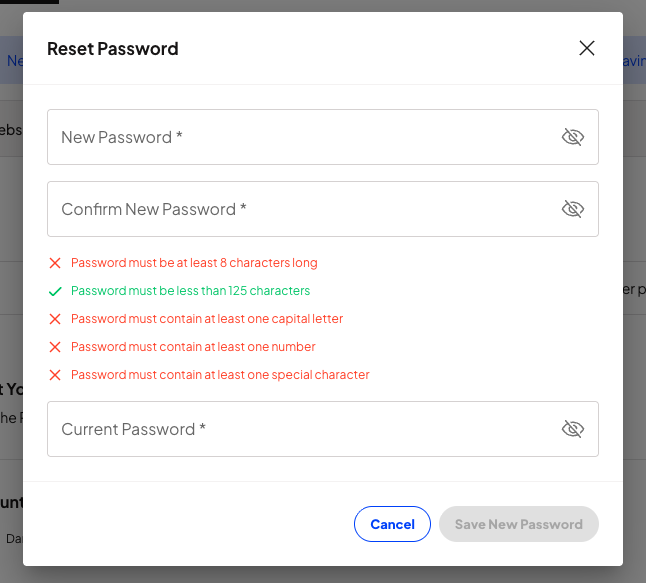Click red X icon beside special character rule
Screen dimensions: 646x583
(55, 375)
